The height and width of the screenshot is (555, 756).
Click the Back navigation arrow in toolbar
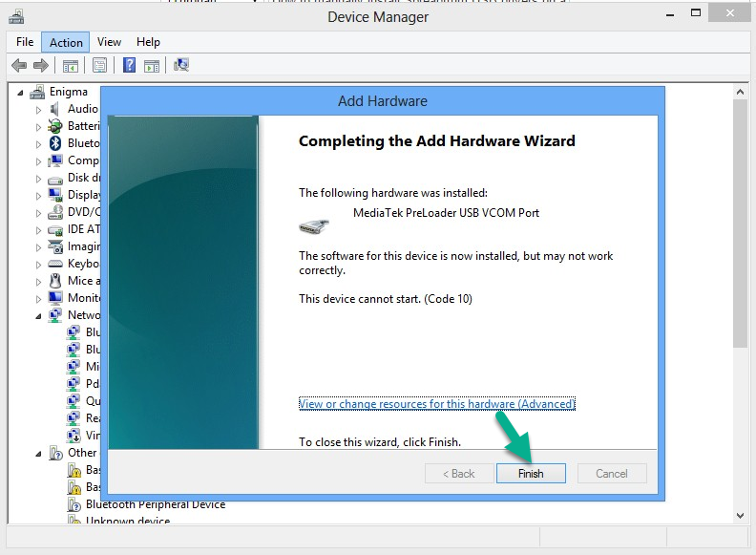click(x=19, y=65)
